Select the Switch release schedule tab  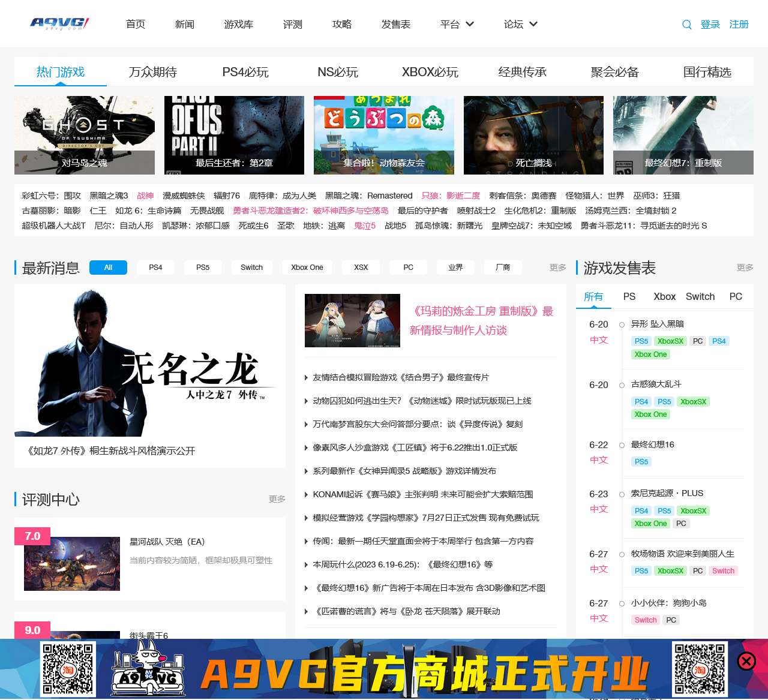[700, 297]
